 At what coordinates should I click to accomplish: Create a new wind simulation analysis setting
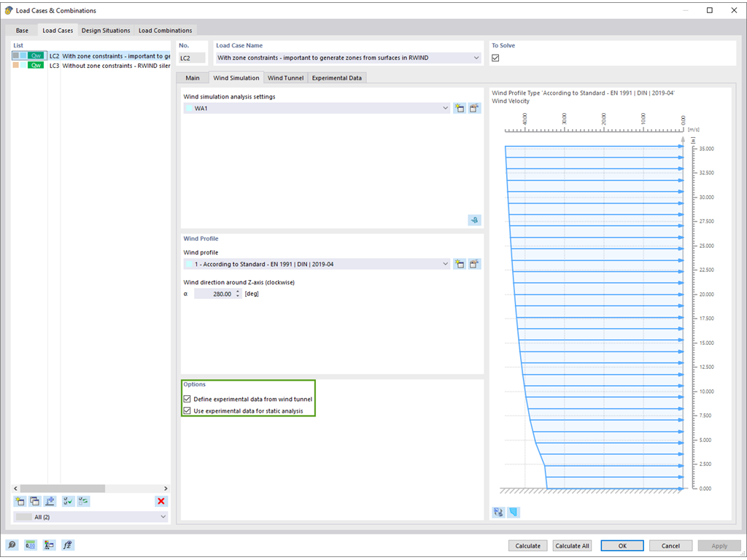460,108
